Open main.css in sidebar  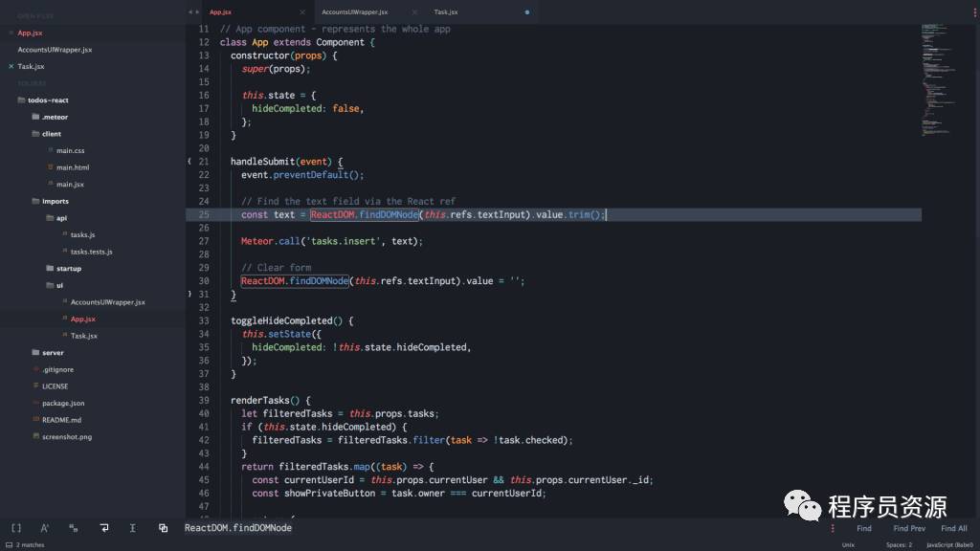click(70, 150)
